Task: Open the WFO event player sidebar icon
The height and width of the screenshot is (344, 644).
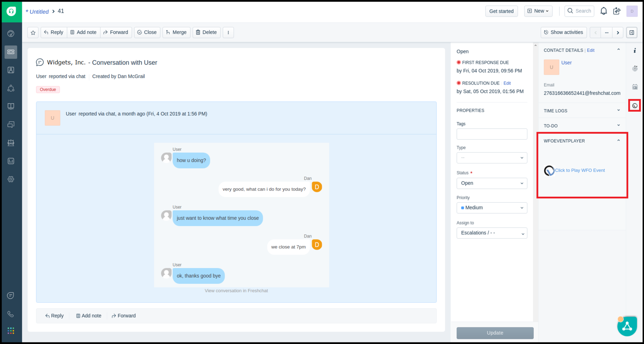Action: (x=635, y=106)
